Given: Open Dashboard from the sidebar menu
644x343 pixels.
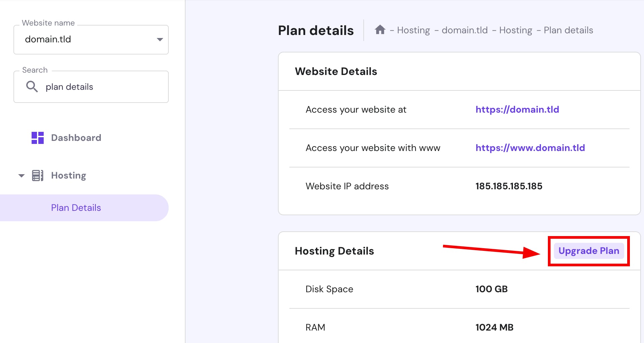Looking at the screenshot, I should 76,138.
